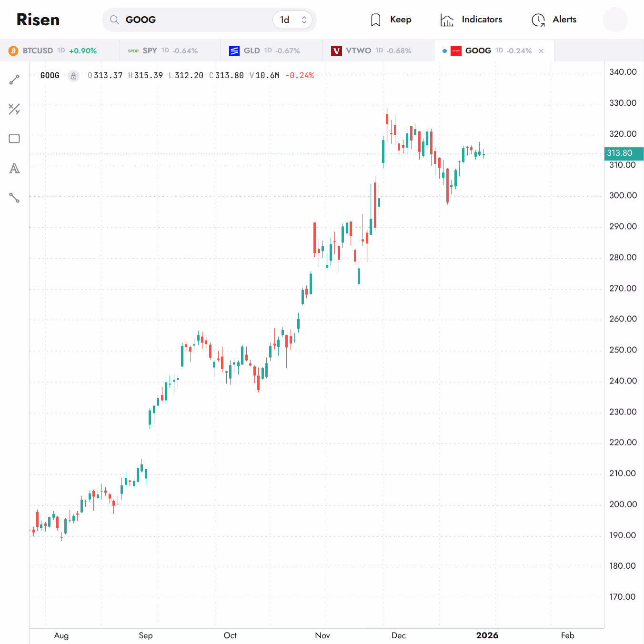The height and width of the screenshot is (644, 644).
Task: Click the search magnifier in the symbol field
Action: point(114,20)
